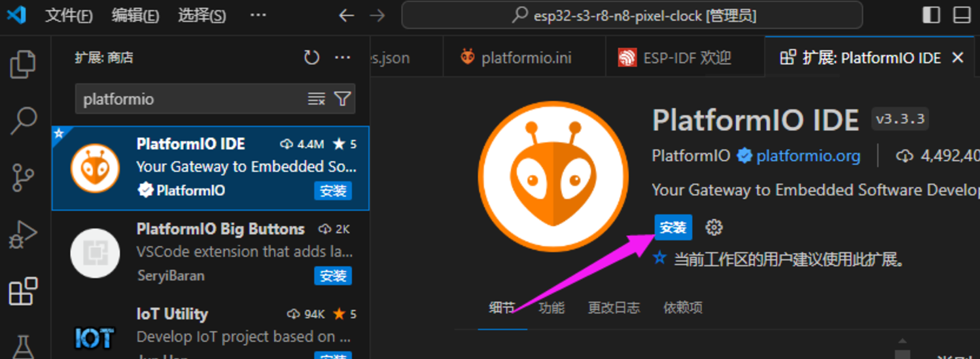Open extensions view more actions menu

342,58
